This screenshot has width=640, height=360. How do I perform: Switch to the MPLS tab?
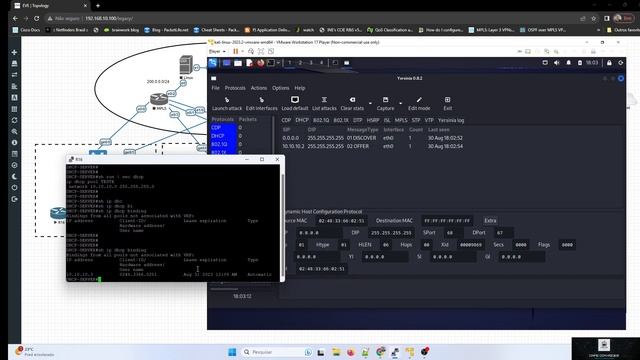401,120
